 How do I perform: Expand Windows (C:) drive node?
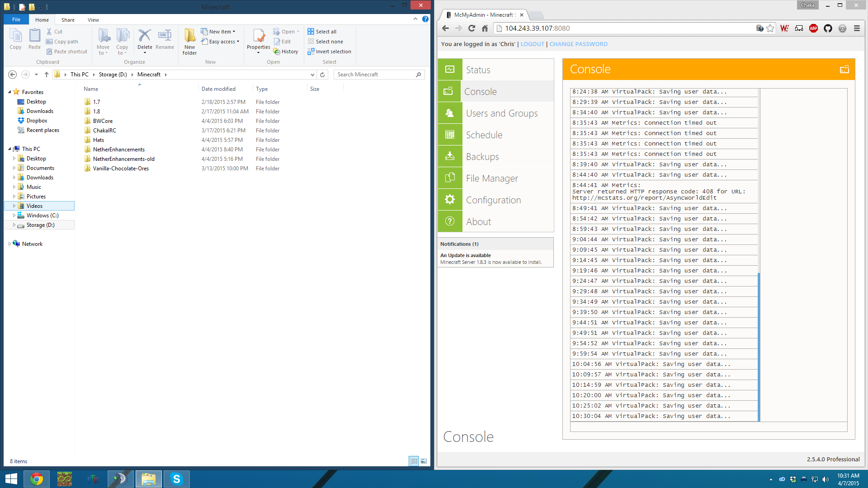pyautogui.click(x=14, y=216)
